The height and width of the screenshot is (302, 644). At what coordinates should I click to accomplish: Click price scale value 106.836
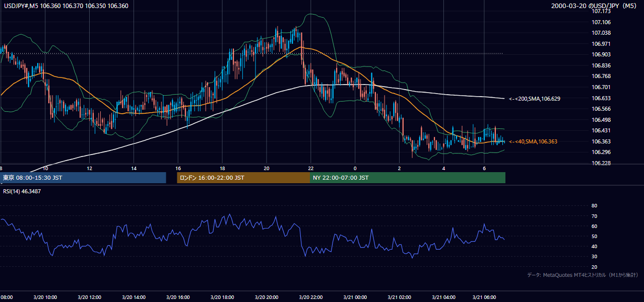[601, 65]
